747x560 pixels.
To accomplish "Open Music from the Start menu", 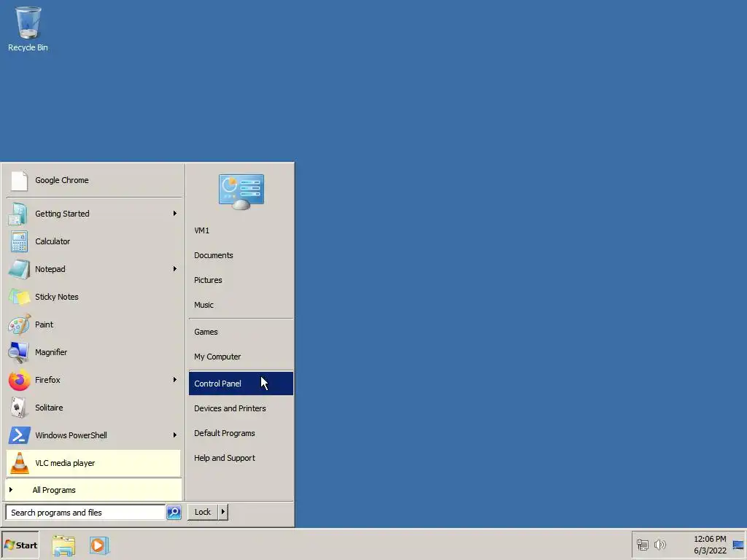I will click(x=241, y=305).
